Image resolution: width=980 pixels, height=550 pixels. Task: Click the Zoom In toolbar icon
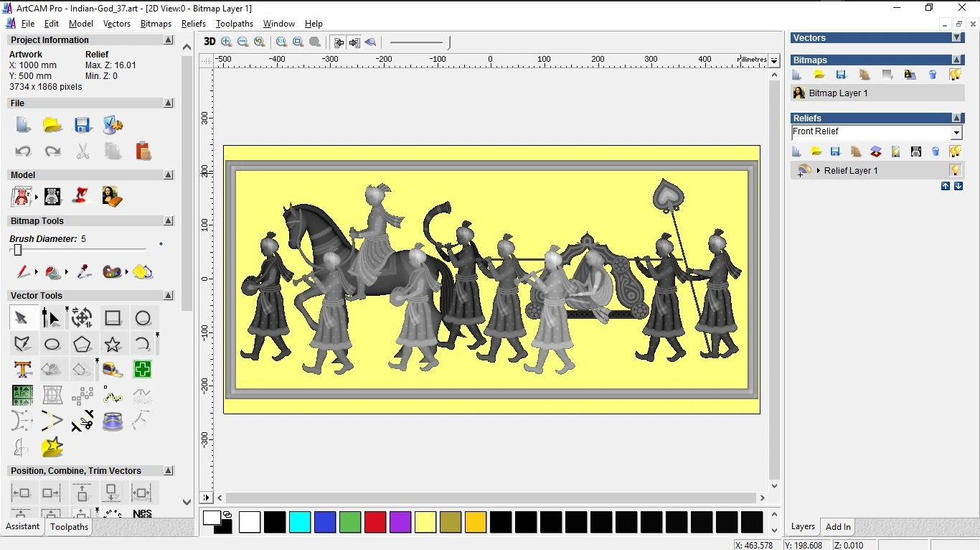click(x=227, y=42)
